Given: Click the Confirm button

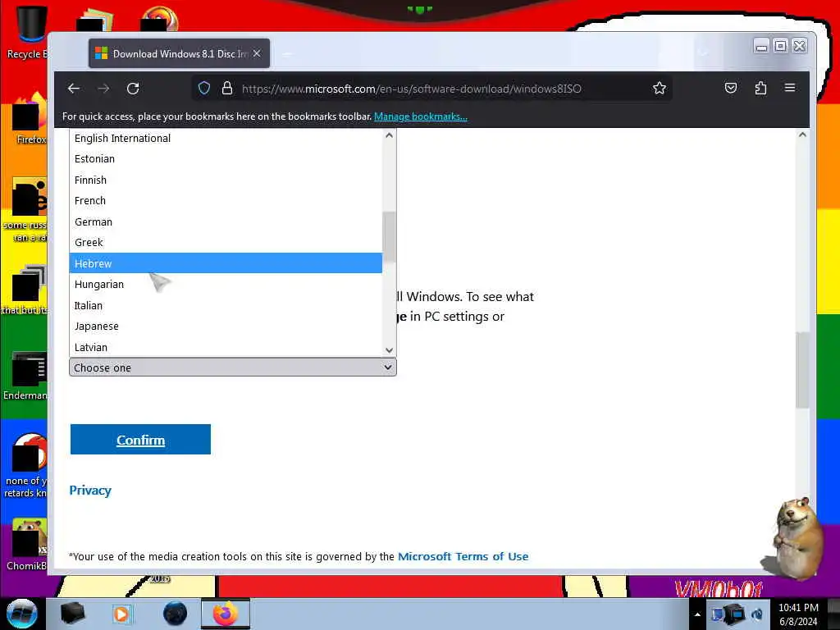Looking at the screenshot, I should click(140, 440).
